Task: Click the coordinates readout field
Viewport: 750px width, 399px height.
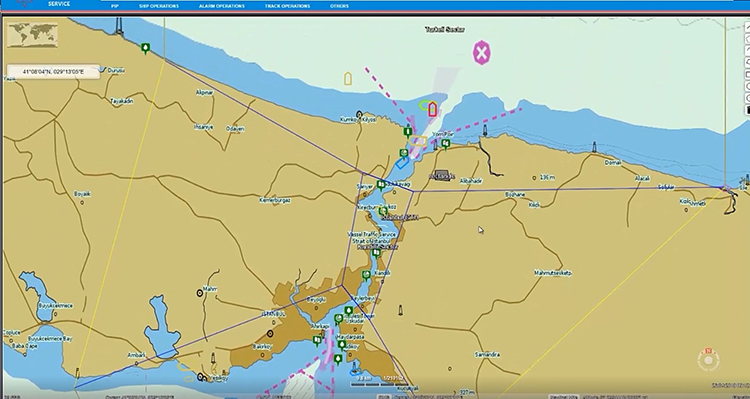Action: click(53, 72)
